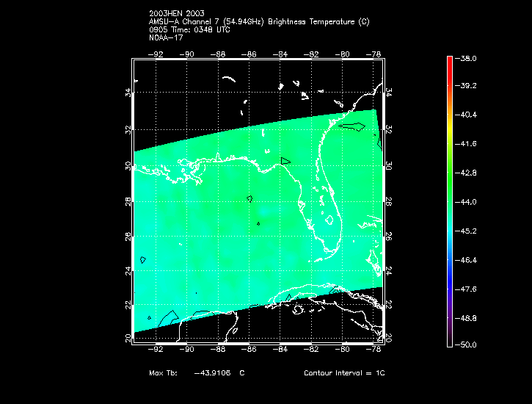Click the -50.0 label on color bar

point(466,345)
